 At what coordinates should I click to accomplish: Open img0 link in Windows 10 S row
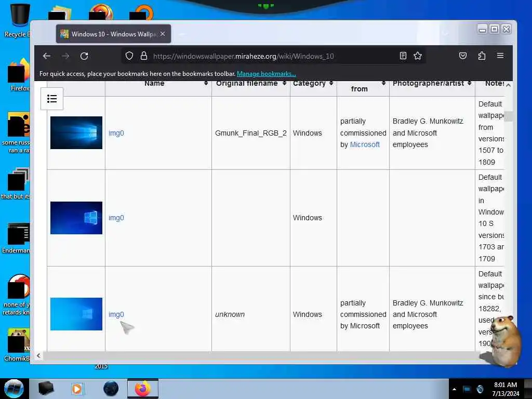(x=116, y=218)
